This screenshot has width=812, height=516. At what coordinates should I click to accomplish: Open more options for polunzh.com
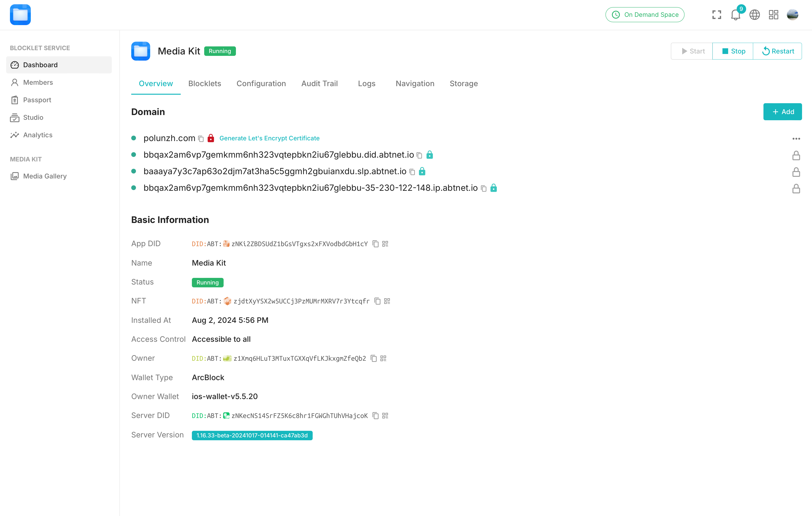tap(796, 139)
